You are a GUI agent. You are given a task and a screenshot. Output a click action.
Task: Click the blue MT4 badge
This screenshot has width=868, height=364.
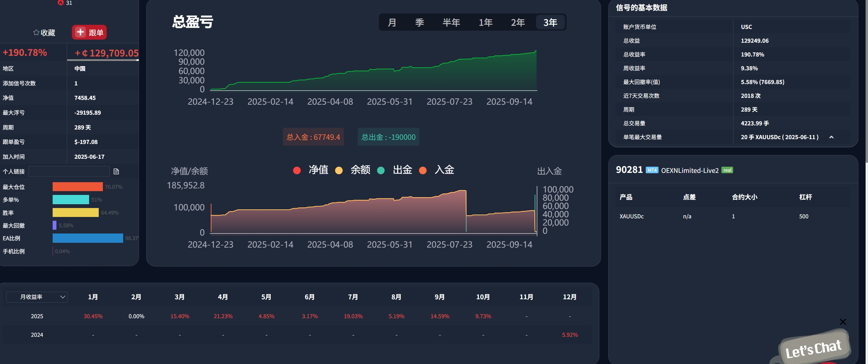click(x=652, y=170)
